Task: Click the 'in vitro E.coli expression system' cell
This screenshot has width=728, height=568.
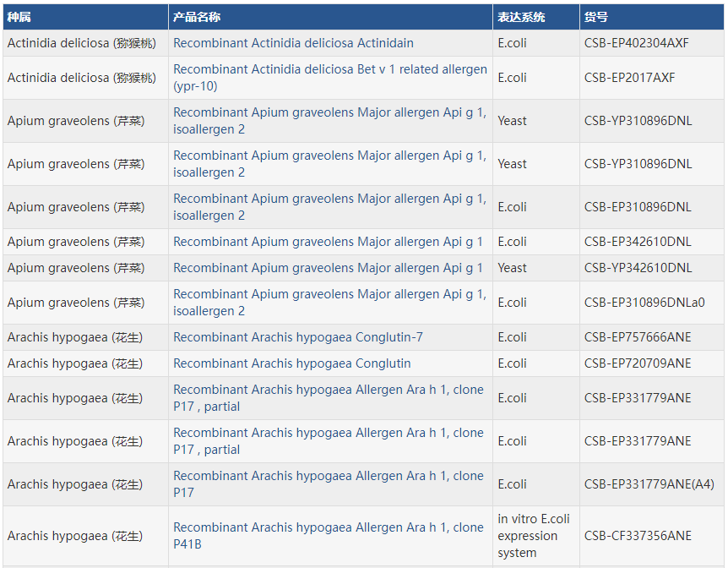Action: coord(533,536)
